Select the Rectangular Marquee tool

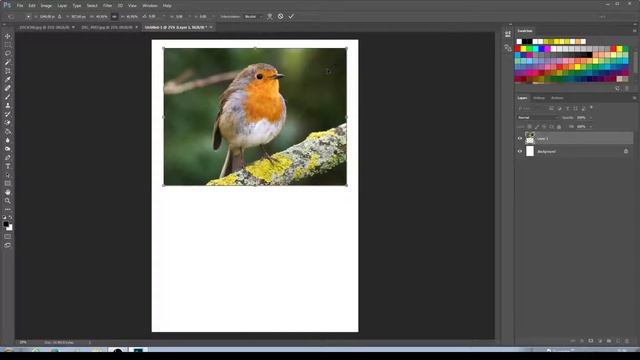[8, 44]
